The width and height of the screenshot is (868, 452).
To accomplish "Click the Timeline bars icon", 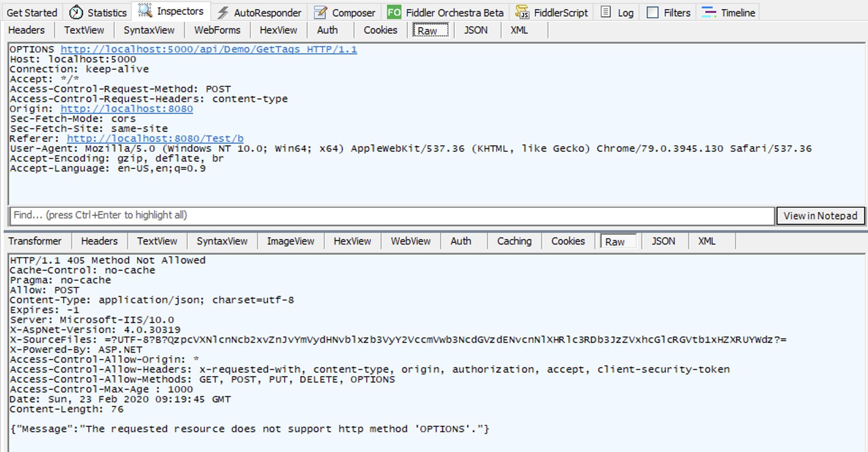I will (709, 12).
